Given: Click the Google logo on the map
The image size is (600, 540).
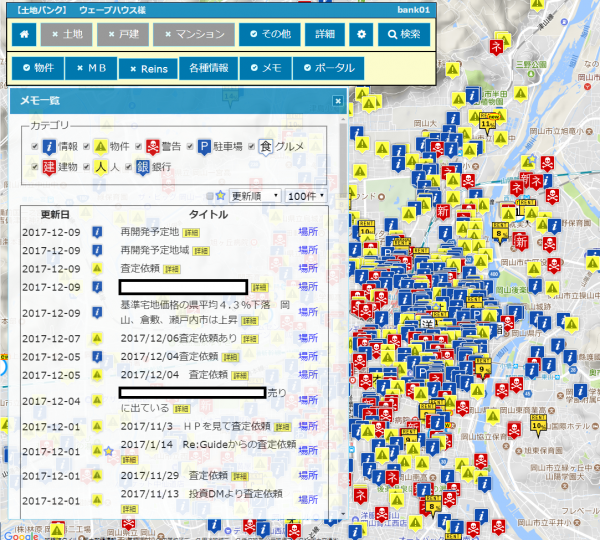Looking at the screenshot, I should (x=20, y=535).
